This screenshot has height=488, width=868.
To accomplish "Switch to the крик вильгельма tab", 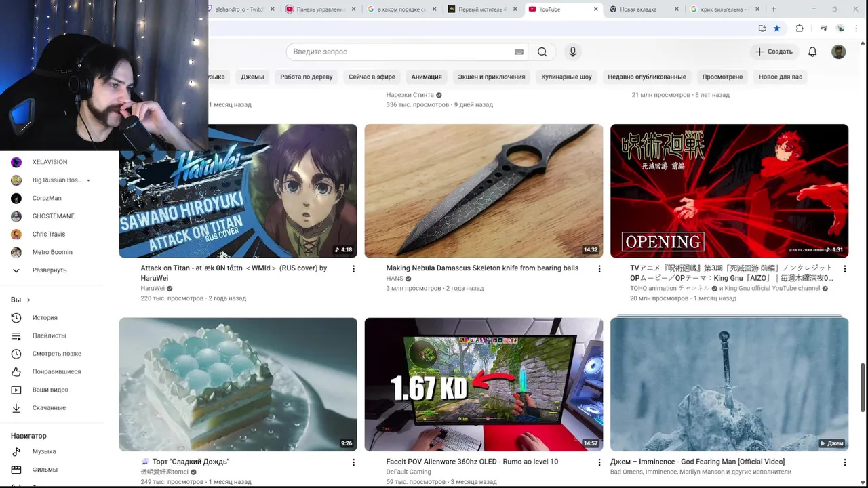I will pos(724,9).
